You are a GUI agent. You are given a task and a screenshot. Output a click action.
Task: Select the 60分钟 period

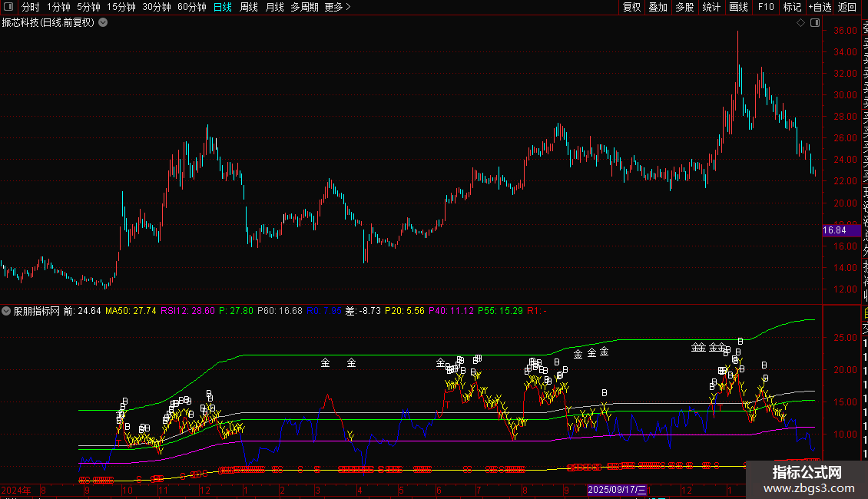pos(192,7)
